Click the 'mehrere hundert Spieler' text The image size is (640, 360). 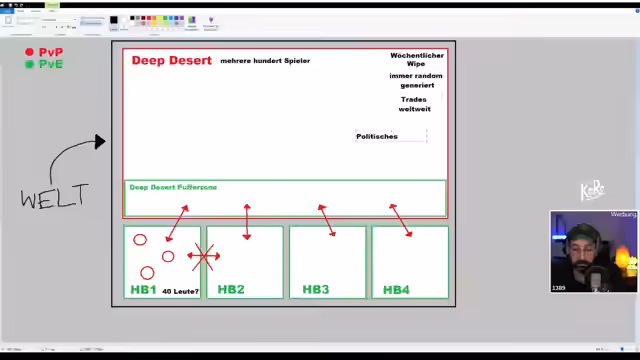(265, 61)
